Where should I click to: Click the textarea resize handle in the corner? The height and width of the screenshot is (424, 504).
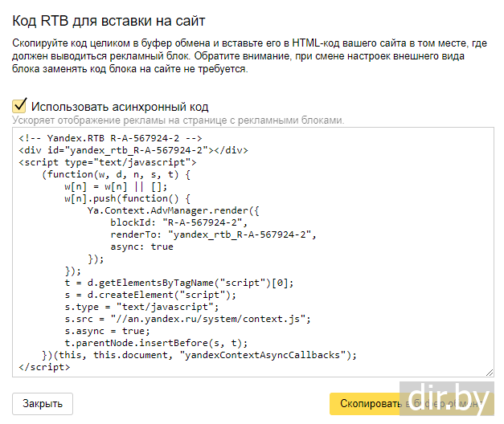490,373
